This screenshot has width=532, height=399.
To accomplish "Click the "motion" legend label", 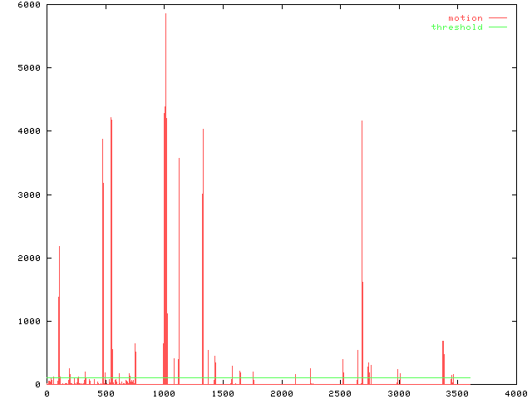I will point(465,17).
